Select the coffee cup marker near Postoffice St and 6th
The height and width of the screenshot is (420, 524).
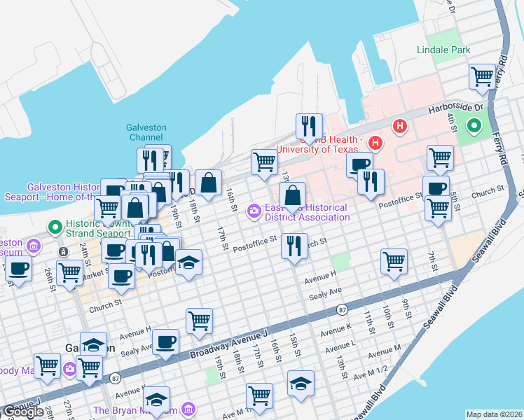(x=436, y=188)
